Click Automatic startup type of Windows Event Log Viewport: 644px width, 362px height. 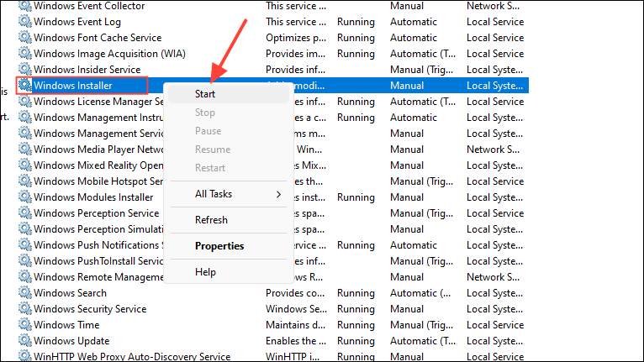click(413, 22)
